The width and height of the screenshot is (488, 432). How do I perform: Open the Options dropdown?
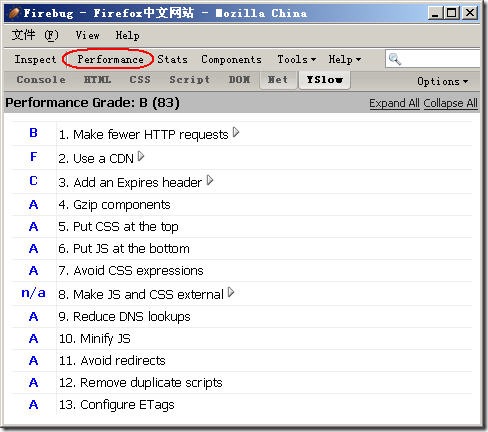(443, 81)
